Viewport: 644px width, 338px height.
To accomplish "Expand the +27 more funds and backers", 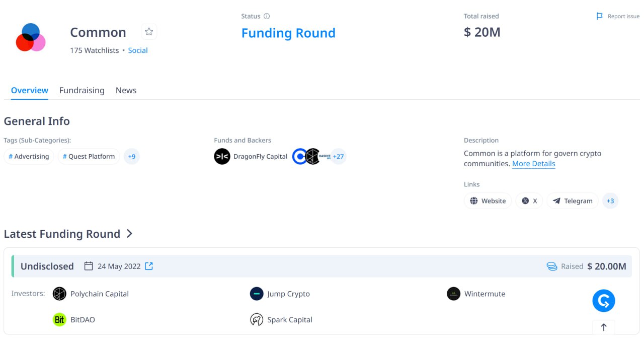I will [339, 157].
